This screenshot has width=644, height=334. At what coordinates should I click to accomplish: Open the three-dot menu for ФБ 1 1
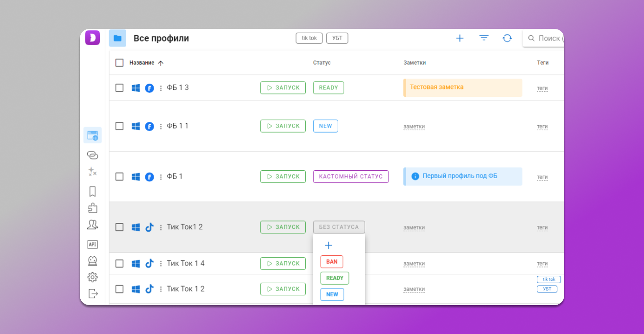(161, 127)
